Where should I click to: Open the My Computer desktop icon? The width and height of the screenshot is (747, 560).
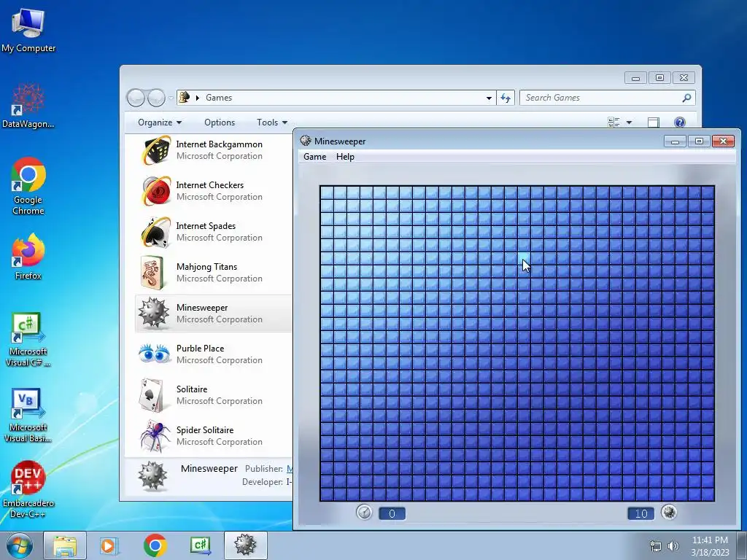(x=28, y=29)
